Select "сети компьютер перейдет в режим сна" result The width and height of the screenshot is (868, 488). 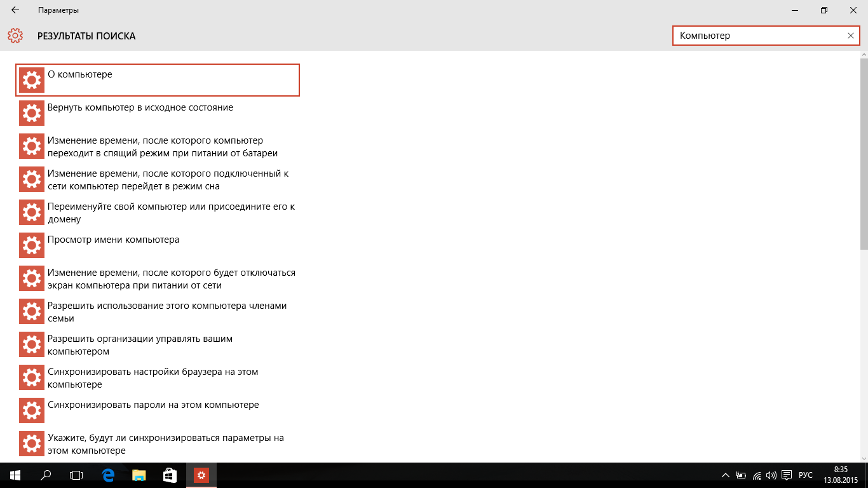point(157,179)
